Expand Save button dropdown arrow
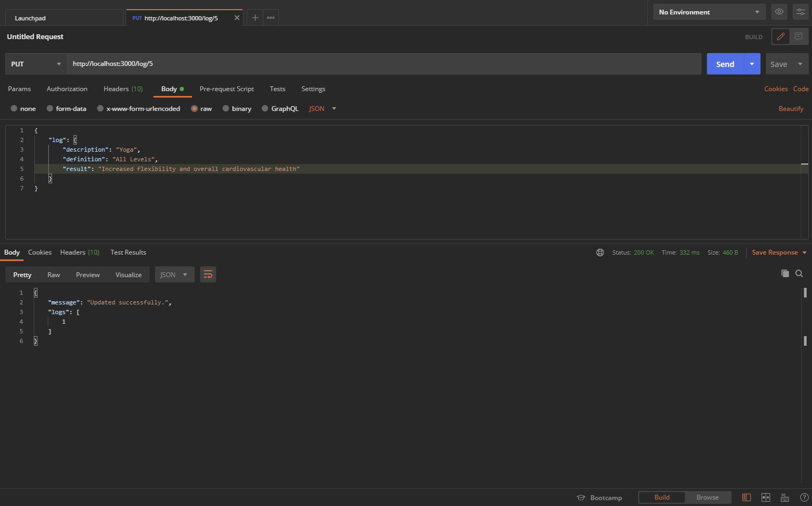Viewport: 812px width, 506px height. (800, 64)
